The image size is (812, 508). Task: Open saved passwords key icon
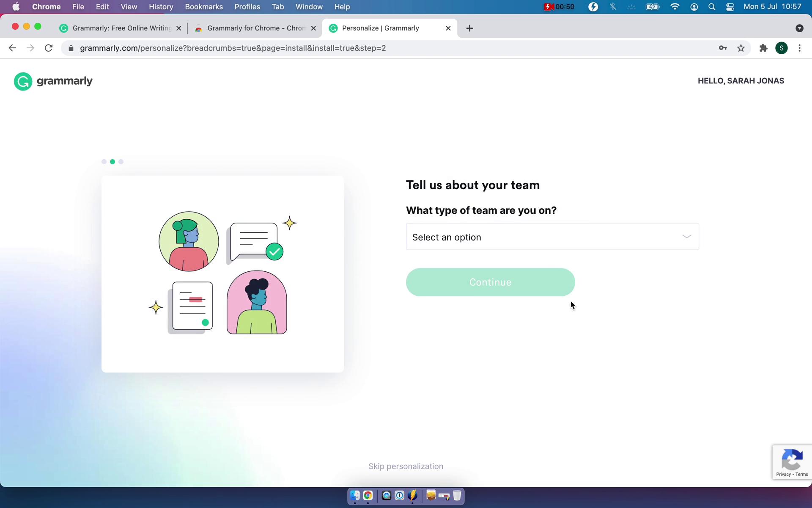pyautogui.click(x=723, y=48)
